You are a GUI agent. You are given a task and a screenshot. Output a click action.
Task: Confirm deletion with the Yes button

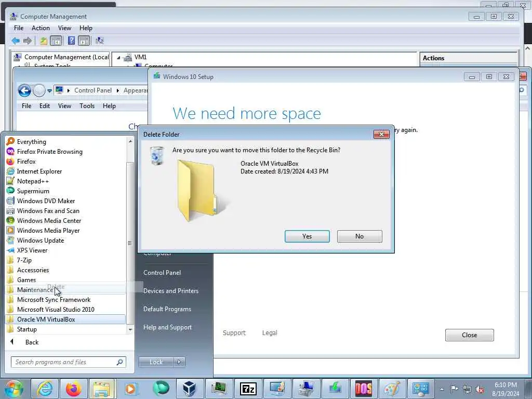click(x=307, y=236)
